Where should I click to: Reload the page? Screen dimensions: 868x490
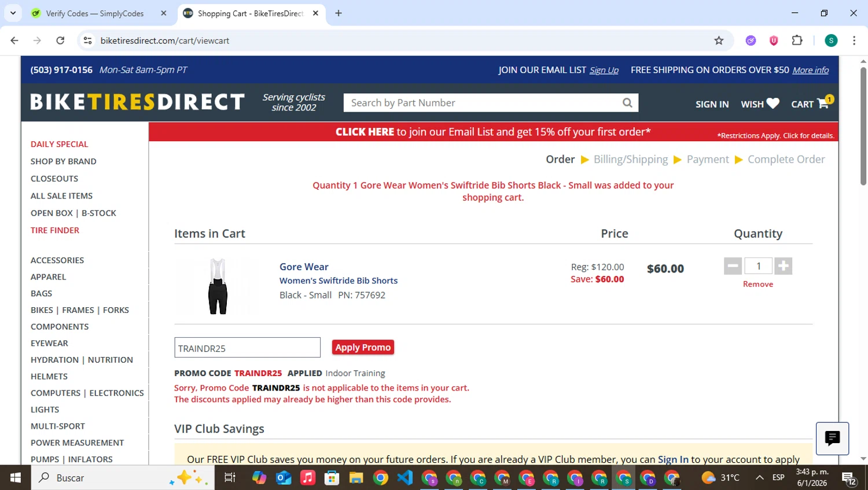[x=60, y=40]
